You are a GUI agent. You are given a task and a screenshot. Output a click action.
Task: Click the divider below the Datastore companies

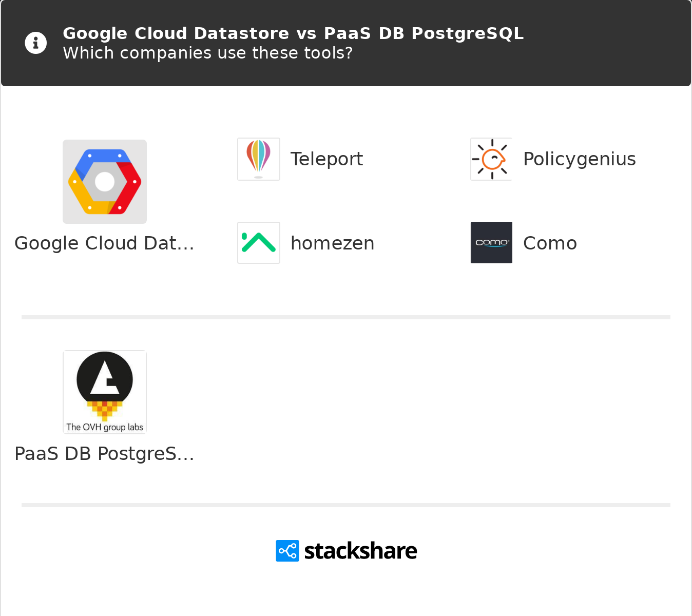click(x=346, y=317)
